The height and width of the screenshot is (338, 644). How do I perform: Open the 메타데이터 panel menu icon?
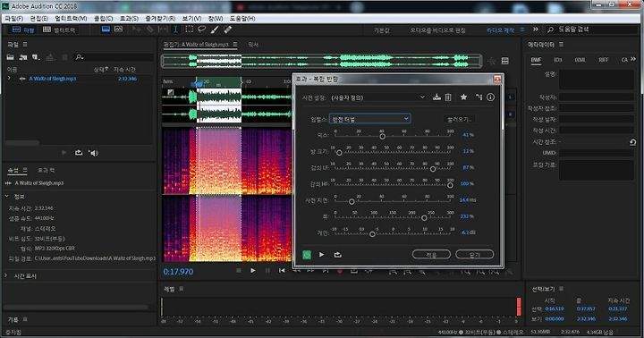[x=561, y=45]
